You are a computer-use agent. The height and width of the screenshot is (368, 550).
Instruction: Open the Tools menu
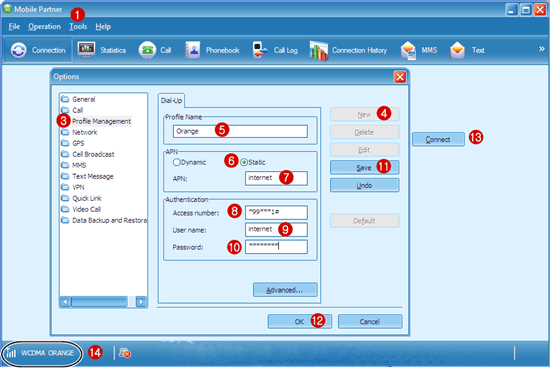(x=78, y=27)
